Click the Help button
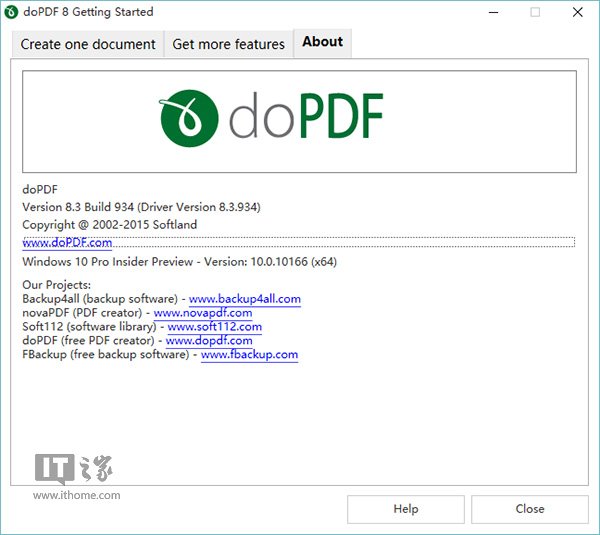The height and width of the screenshot is (535, 600). tap(406, 509)
